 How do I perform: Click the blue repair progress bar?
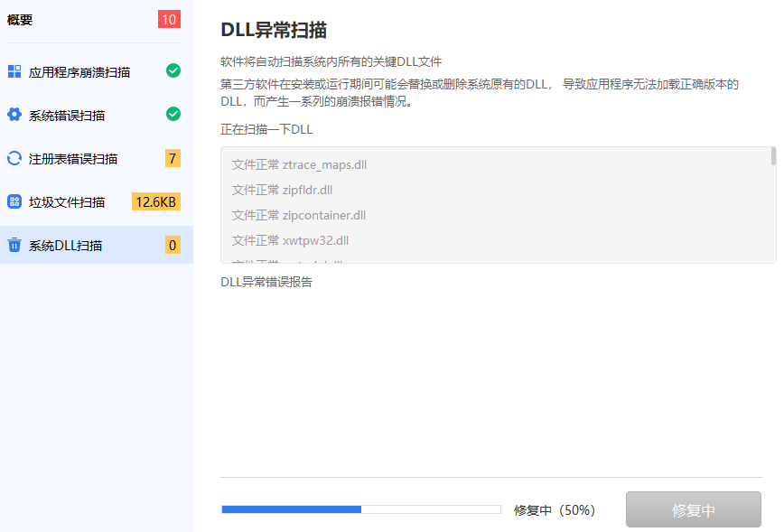(x=361, y=509)
